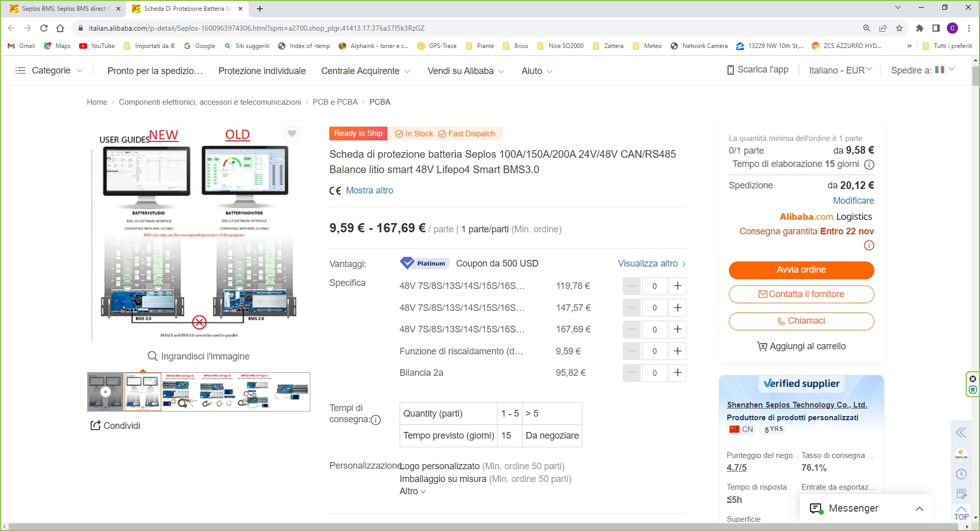This screenshot has height=531, width=980.
Task: Open the browser extensions puzzle icon
Action: coord(919,28)
